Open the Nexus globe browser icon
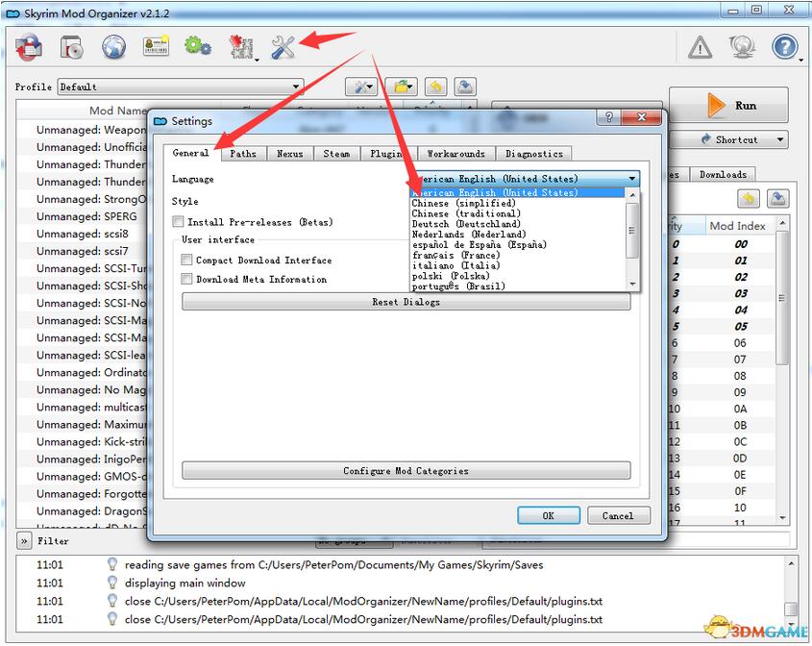 point(113,47)
